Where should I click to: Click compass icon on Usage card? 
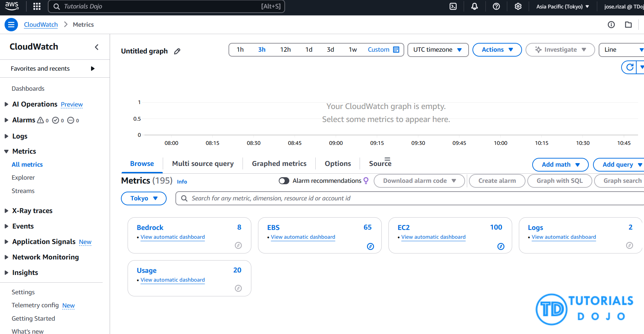238,288
